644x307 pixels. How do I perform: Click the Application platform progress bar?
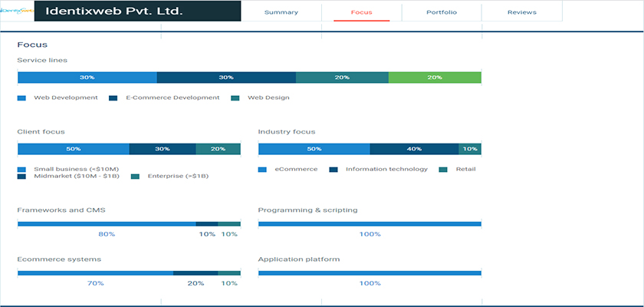click(x=370, y=273)
